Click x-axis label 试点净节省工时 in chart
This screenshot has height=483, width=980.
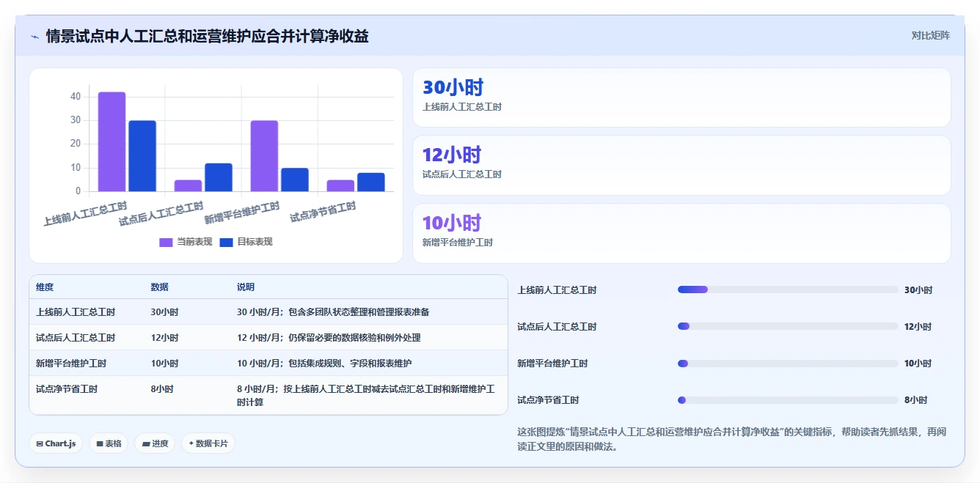click(323, 212)
